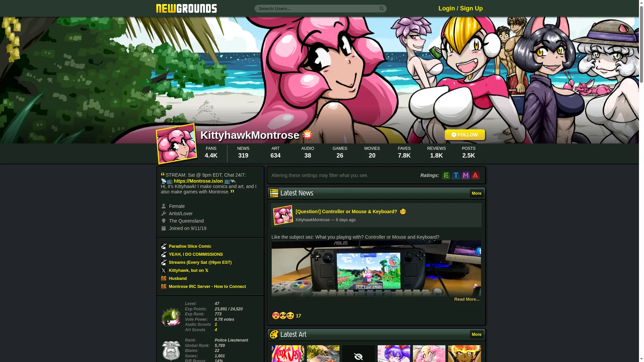Open the Art 634 tab

point(275,153)
